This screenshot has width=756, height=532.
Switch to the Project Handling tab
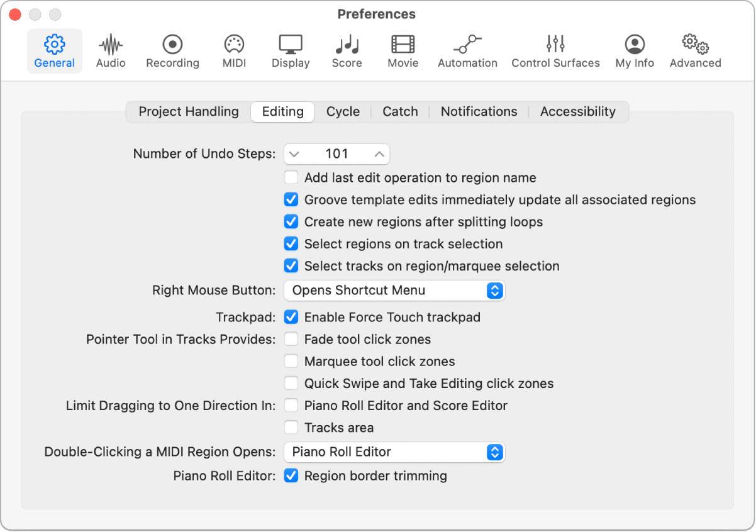[189, 111]
